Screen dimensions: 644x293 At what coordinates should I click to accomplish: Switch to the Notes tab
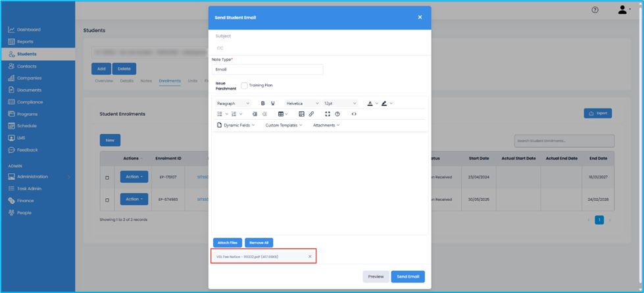coord(146,81)
